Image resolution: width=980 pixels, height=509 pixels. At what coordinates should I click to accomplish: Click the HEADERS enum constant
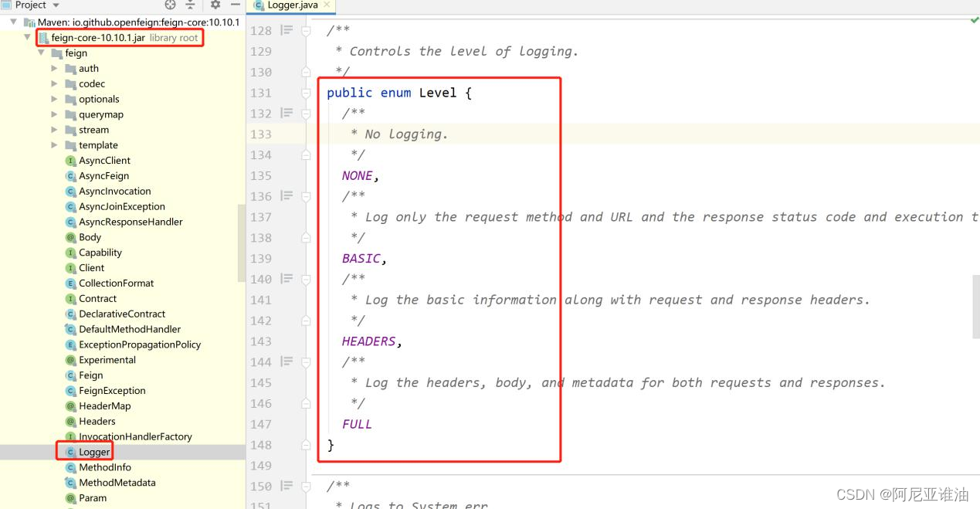(369, 341)
